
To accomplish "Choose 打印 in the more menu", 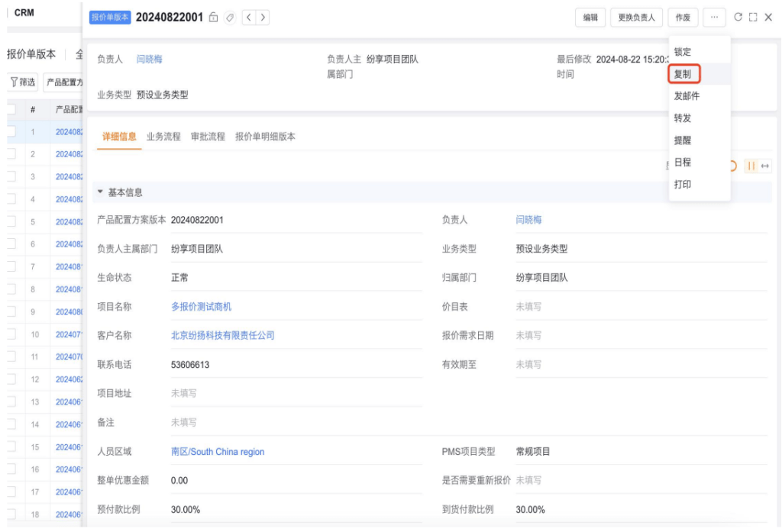I will (683, 185).
